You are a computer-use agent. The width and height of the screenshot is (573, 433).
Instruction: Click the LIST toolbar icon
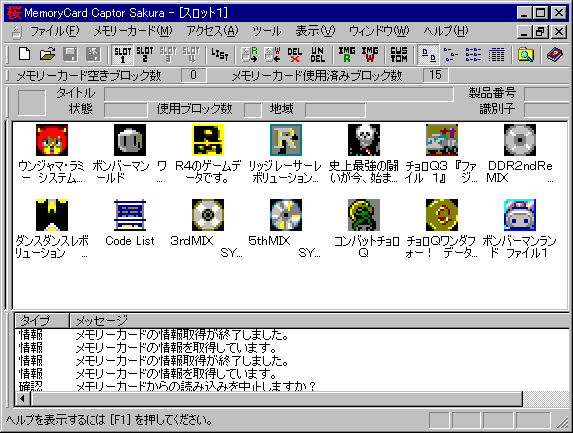220,54
